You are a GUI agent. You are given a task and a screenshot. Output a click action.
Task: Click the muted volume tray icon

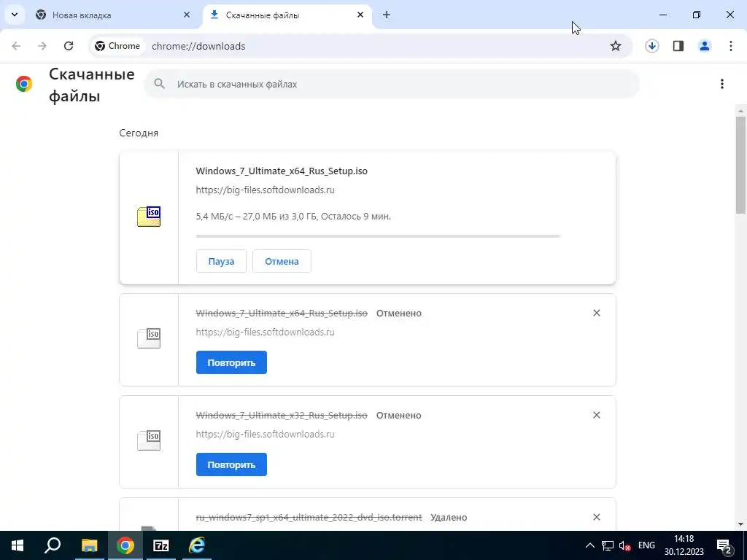(624, 545)
